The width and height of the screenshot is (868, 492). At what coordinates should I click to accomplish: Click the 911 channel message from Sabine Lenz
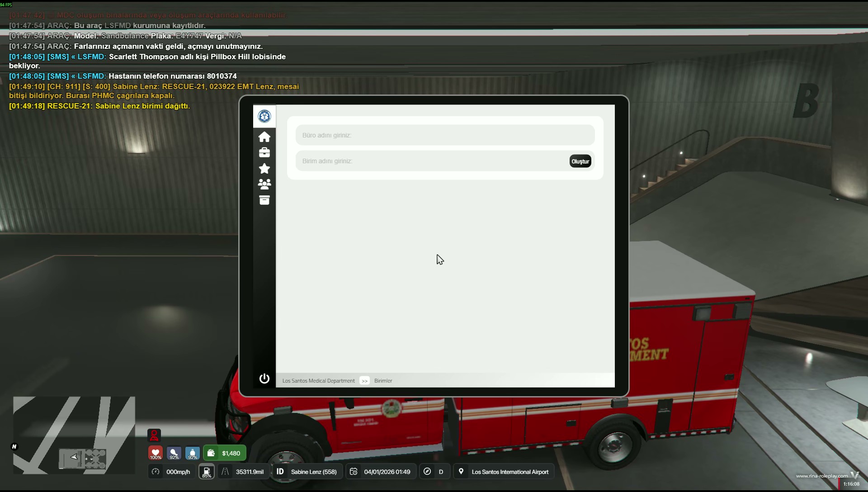click(154, 91)
